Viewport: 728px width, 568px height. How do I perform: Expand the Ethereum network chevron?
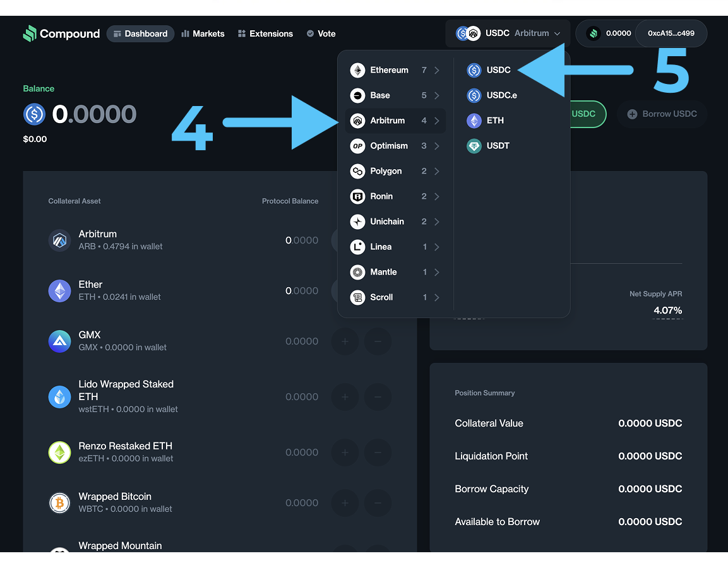point(437,70)
